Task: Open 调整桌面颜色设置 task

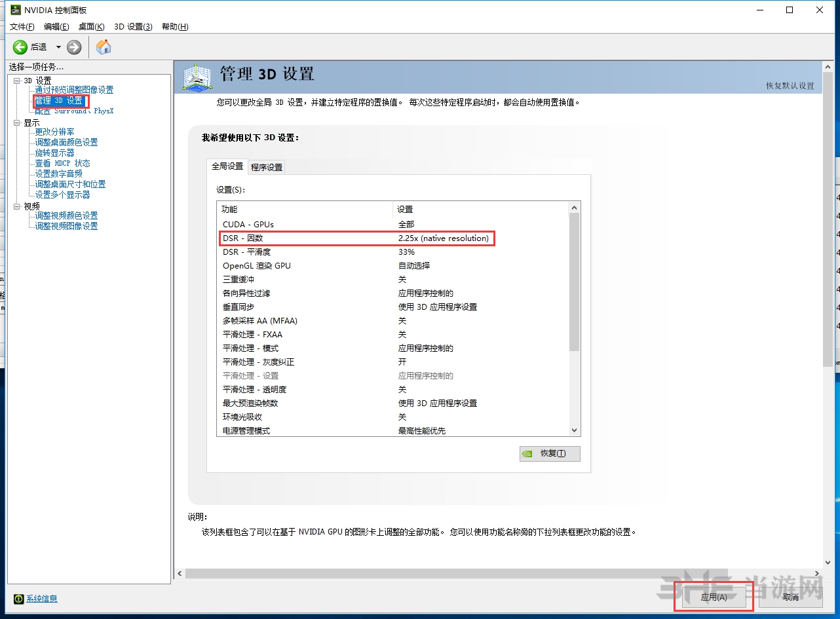Action: 66,142
